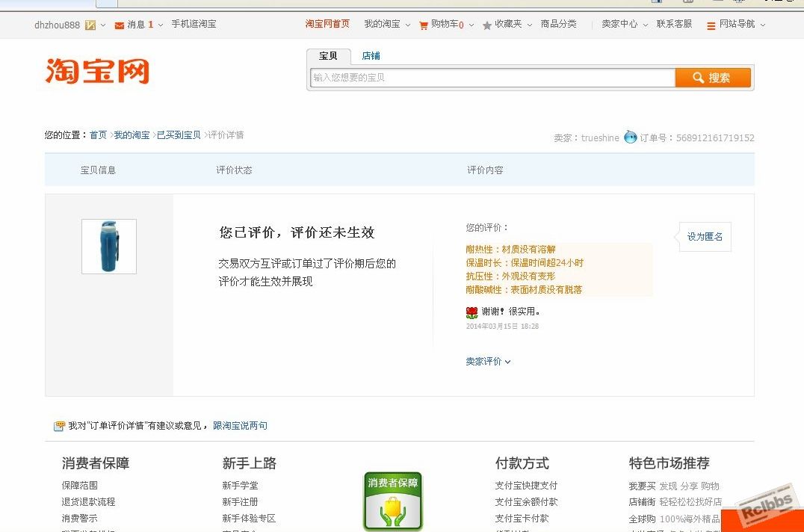Open 新手注册 footer link
Image resolution: width=804 pixels, height=532 pixels.
coord(240,502)
